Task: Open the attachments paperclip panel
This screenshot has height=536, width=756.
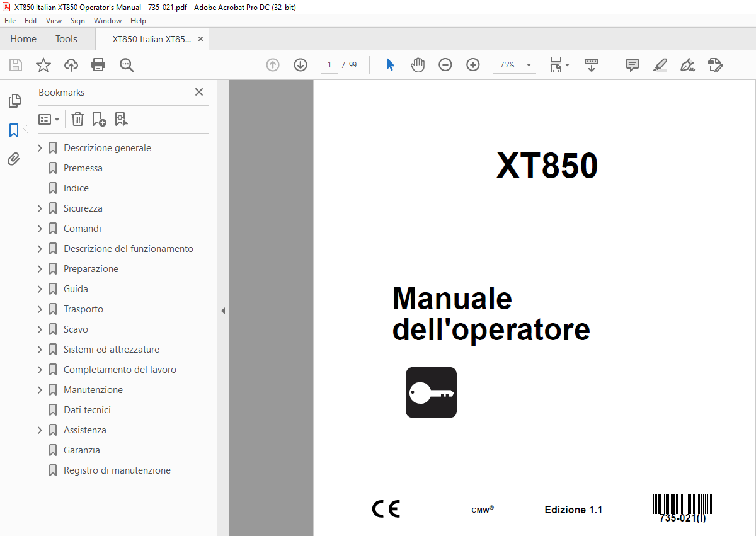Action: 14,159
